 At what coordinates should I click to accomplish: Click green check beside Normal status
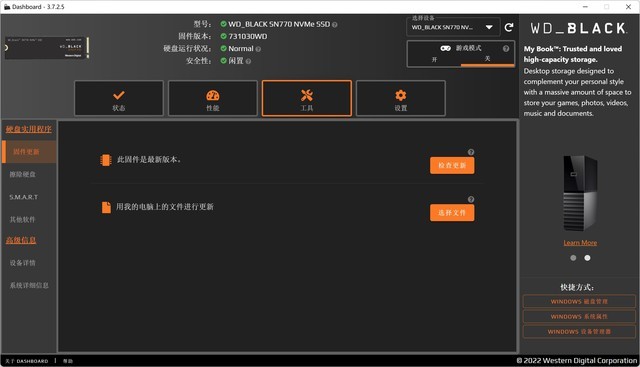tap(223, 49)
